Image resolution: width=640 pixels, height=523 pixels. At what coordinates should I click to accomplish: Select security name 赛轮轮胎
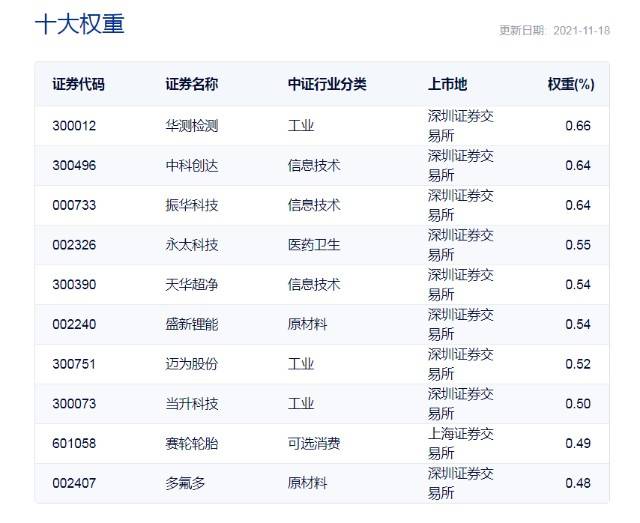click(x=191, y=443)
